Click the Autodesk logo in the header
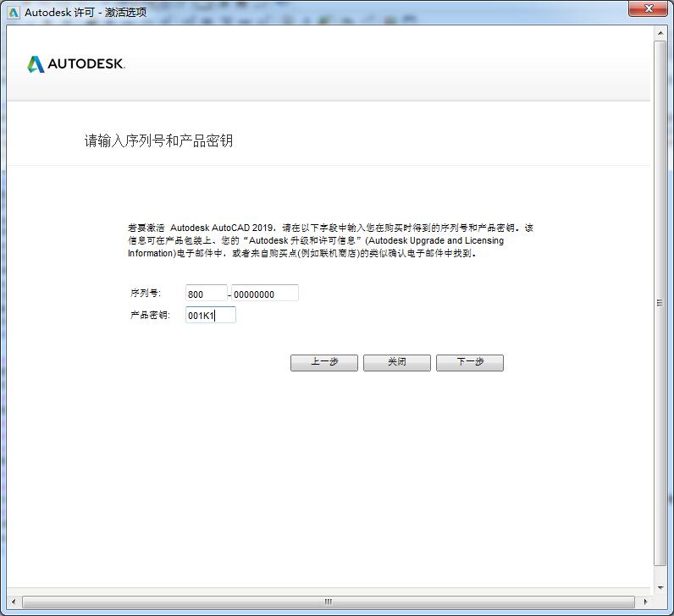This screenshot has height=616, width=674. (76, 64)
